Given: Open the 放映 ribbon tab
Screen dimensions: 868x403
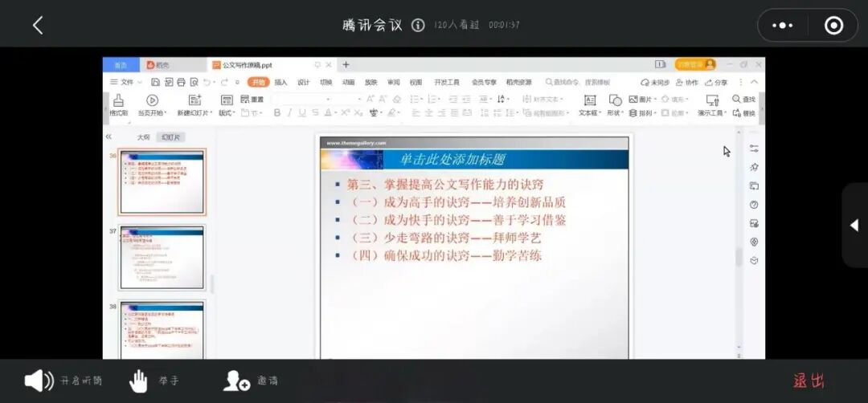Looking at the screenshot, I should 371,83.
